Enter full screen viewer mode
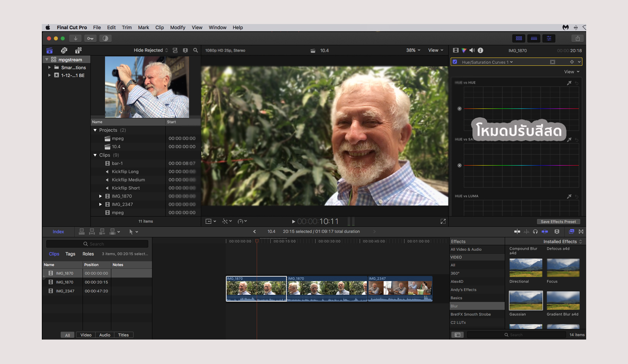This screenshot has height=364, width=628. pyautogui.click(x=443, y=221)
